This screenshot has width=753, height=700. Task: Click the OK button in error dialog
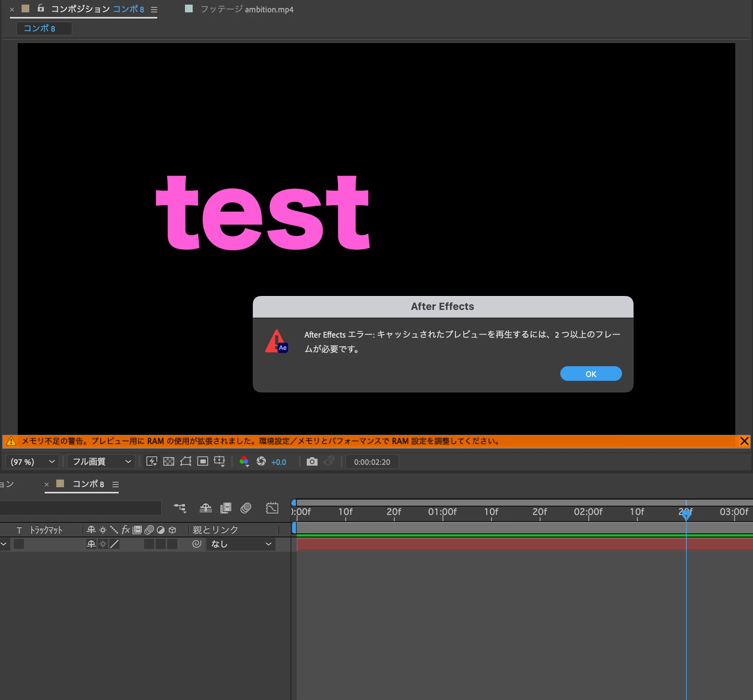tap(590, 374)
